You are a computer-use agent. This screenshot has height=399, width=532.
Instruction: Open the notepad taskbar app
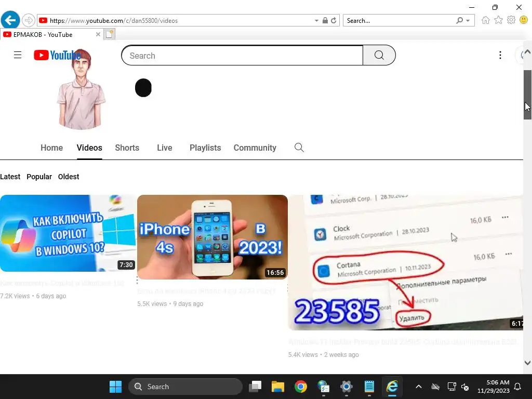point(369,387)
